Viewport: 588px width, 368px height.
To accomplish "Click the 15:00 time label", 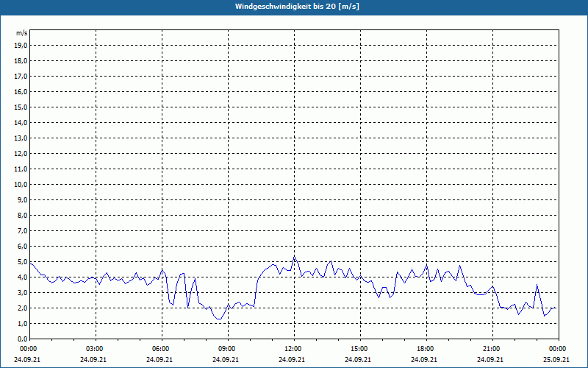I will [x=360, y=349].
